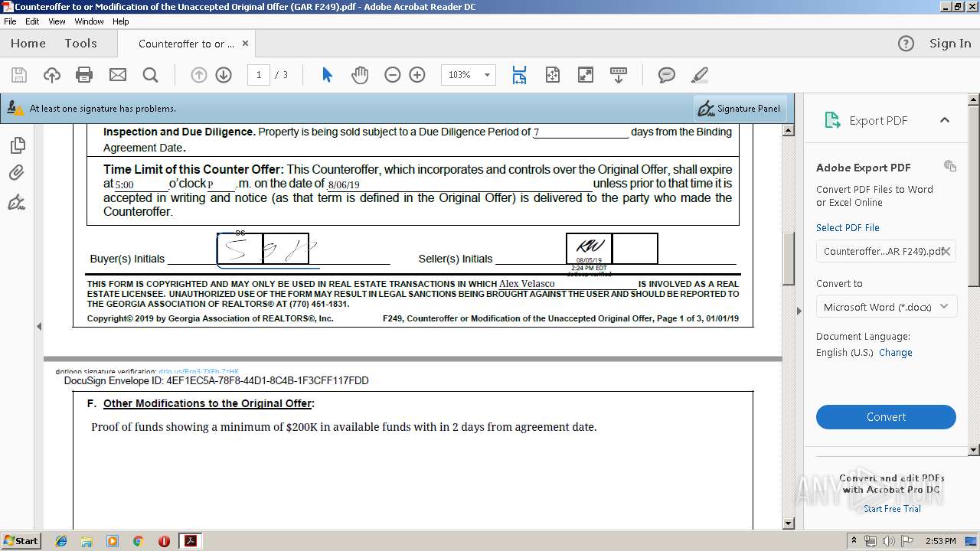Switch to the Tools tab
This screenshot has width=980, height=551.
(x=80, y=44)
